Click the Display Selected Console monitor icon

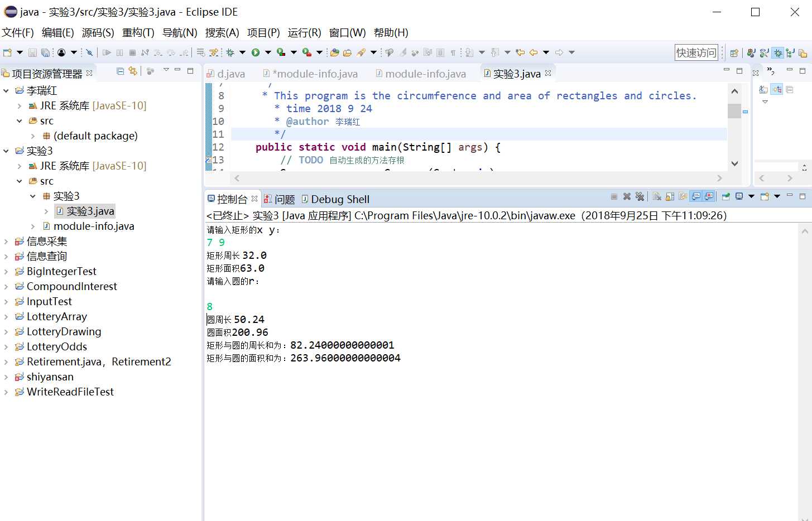pos(739,196)
